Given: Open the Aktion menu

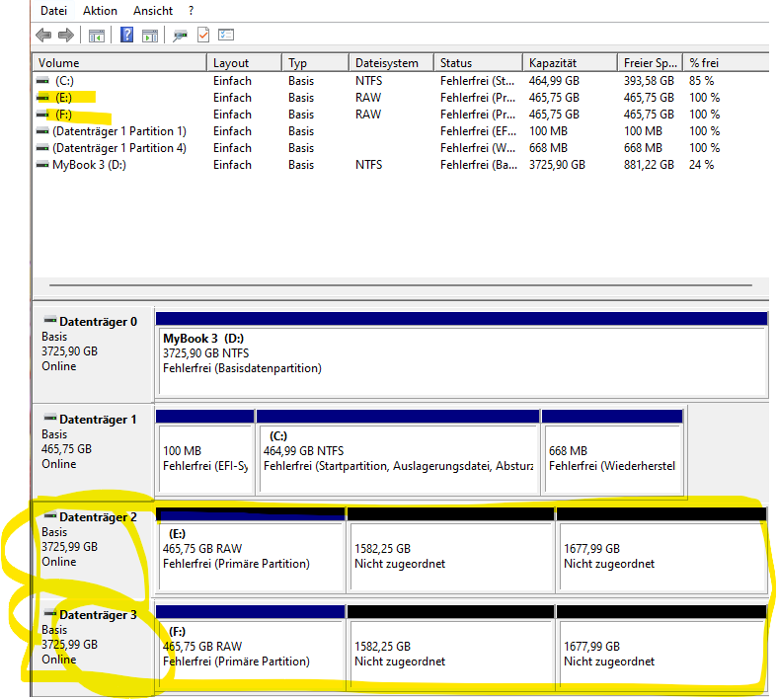Looking at the screenshot, I should (x=100, y=11).
